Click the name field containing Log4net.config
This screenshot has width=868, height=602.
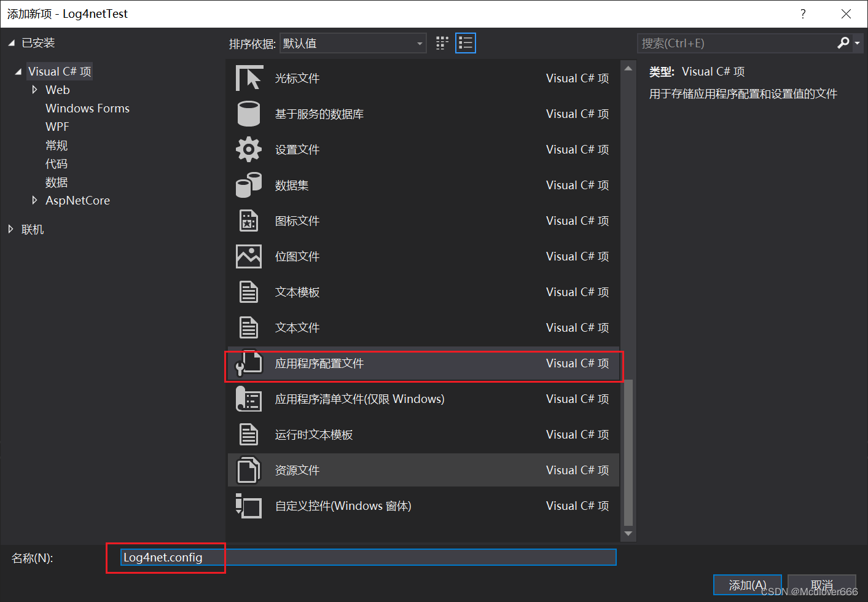(368, 557)
